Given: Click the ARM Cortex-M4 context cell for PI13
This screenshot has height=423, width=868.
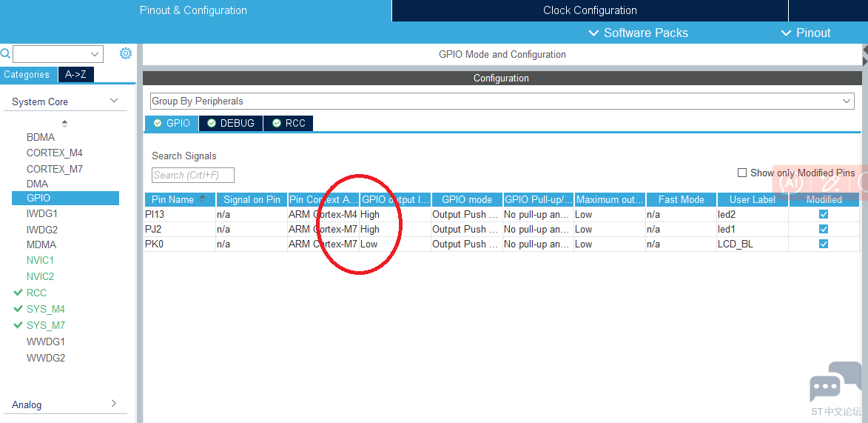Looking at the screenshot, I should point(323,214).
